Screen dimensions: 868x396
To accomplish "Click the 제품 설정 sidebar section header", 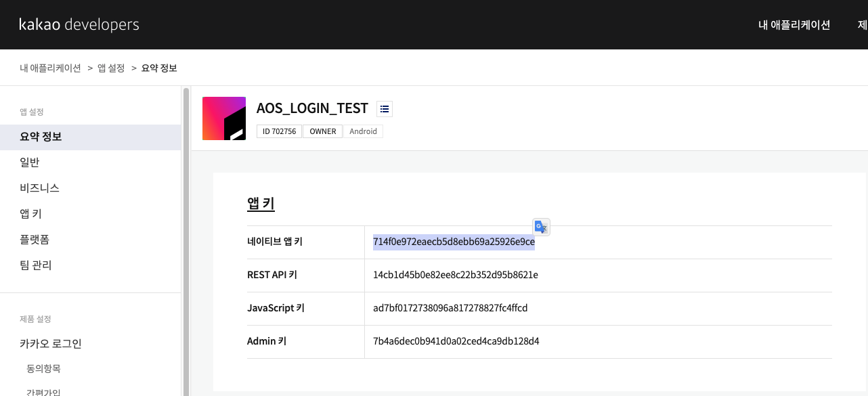I will [x=35, y=319].
